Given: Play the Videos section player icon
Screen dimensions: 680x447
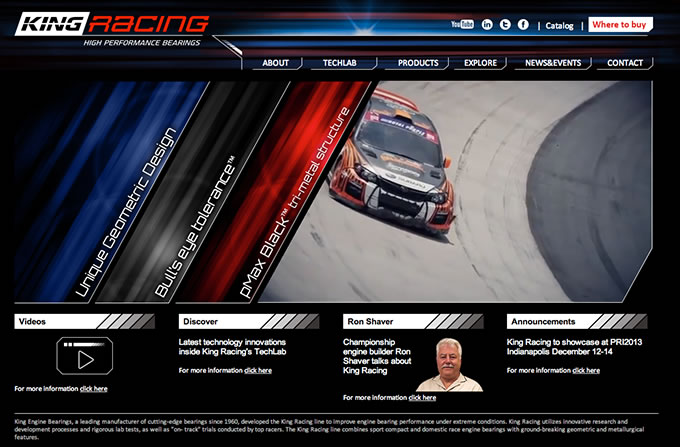Looking at the screenshot, I should tap(85, 356).
